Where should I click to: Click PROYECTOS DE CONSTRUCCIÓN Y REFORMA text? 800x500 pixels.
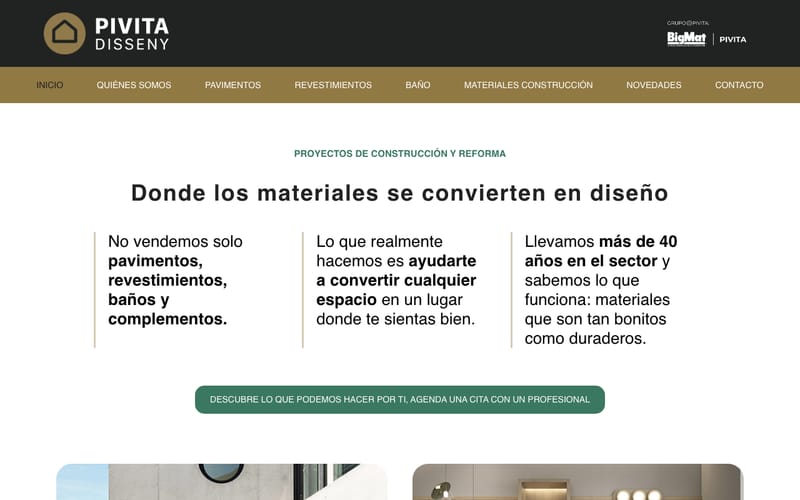coord(400,154)
